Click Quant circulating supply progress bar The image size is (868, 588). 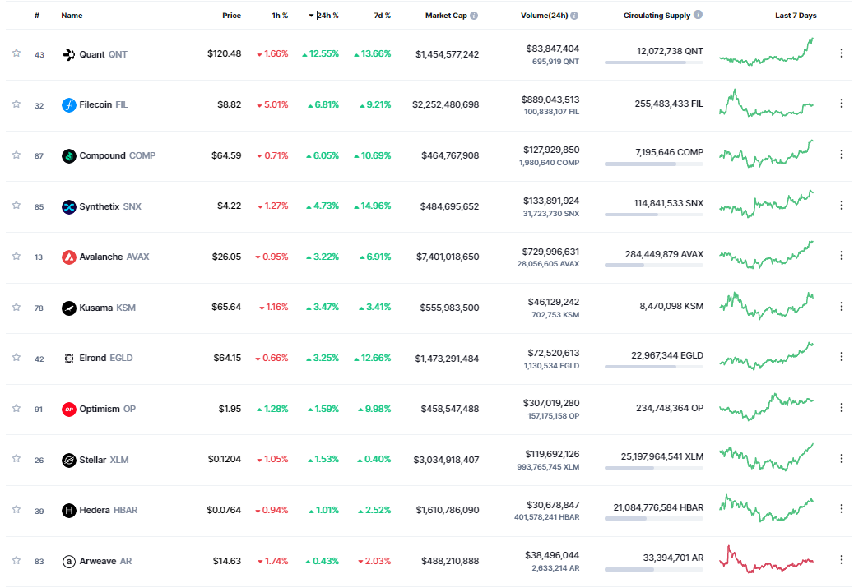(654, 63)
